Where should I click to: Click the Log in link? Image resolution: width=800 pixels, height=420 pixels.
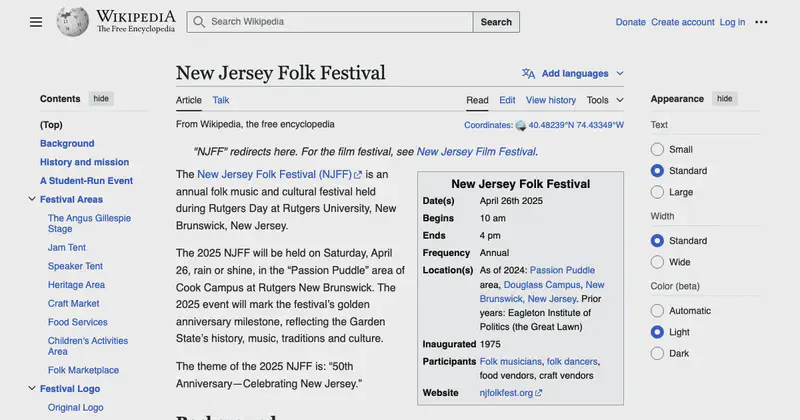click(x=732, y=22)
